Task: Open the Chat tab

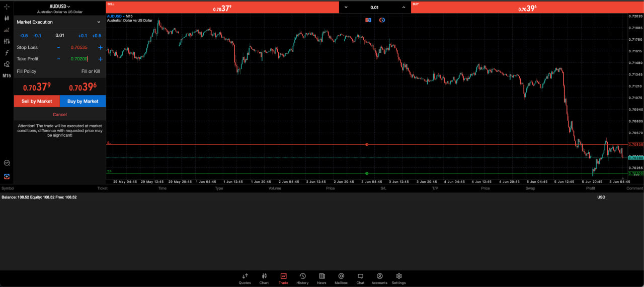Action: 360,278
